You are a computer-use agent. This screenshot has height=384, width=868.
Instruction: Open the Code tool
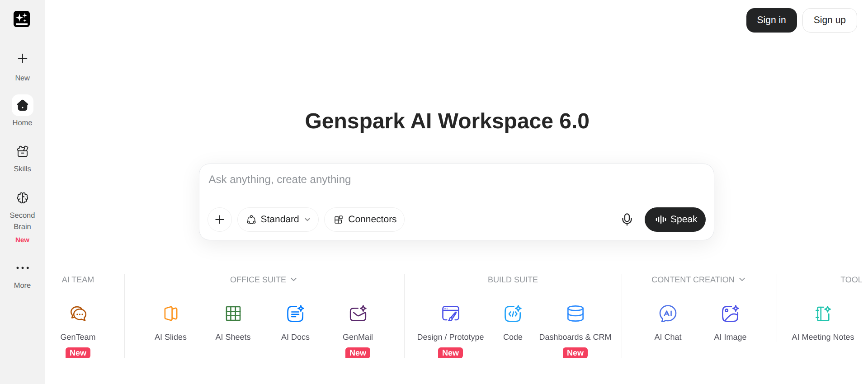pyautogui.click(x=513, y=323)
